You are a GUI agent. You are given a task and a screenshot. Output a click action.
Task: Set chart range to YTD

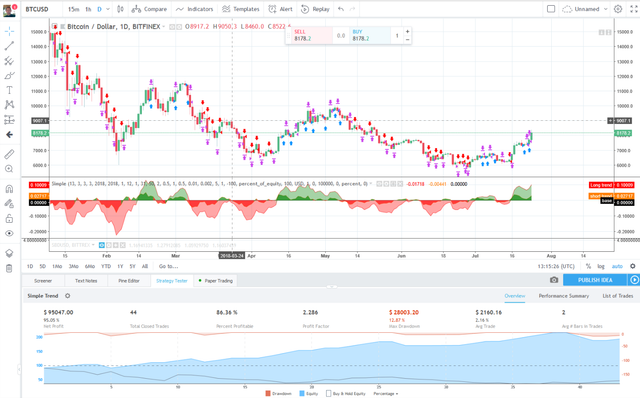click(x=106, y=266)
